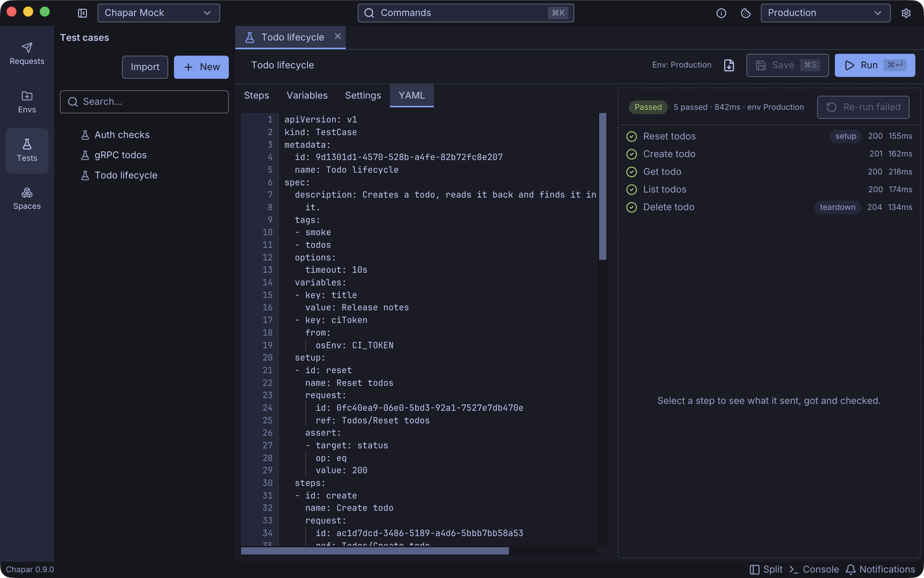Click the Save button
The width and height of the screenshot is (924, 578).
[788, 65]
